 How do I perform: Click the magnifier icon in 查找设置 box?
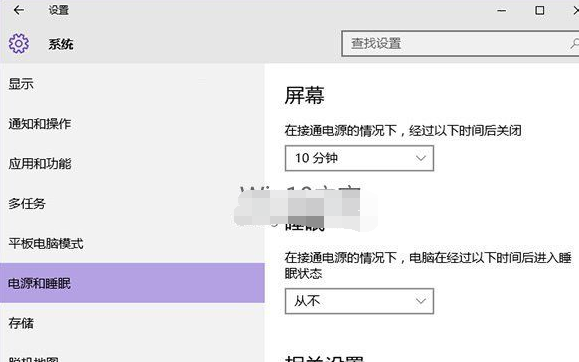click(574, 44)
